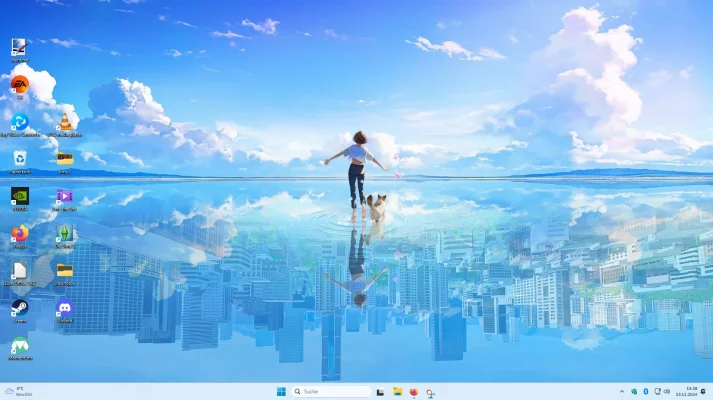Open the green security tray icon
The image size is (713, 400).
[634, 391]
